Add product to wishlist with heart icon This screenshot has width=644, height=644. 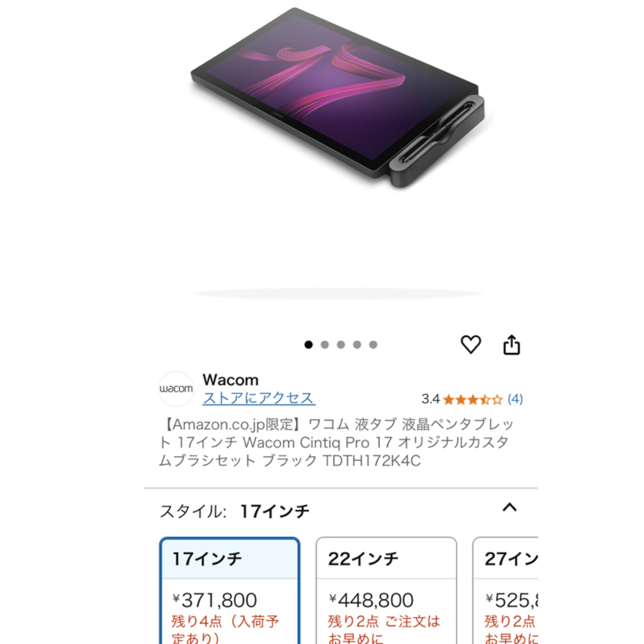click(470, 344)
